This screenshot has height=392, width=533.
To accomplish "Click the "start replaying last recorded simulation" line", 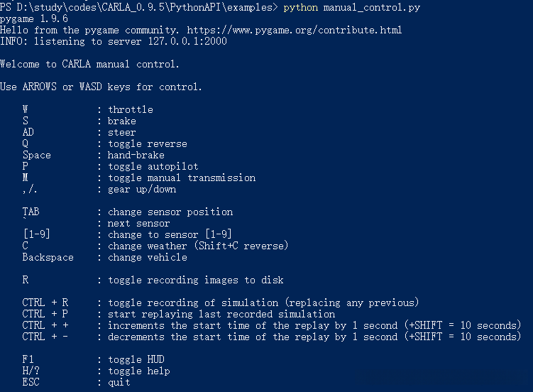I will pos(221,315).
